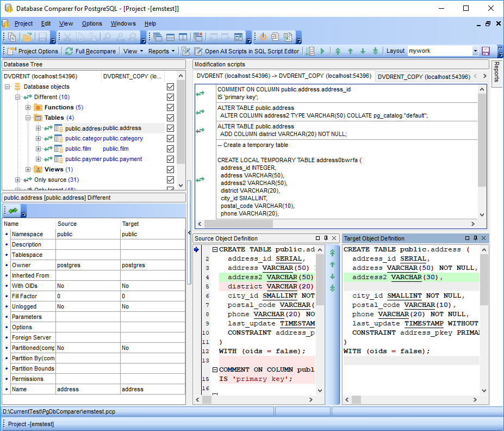
Task: Switch to the DVDRENT_COPY script tab
Action: click(424, 77)
